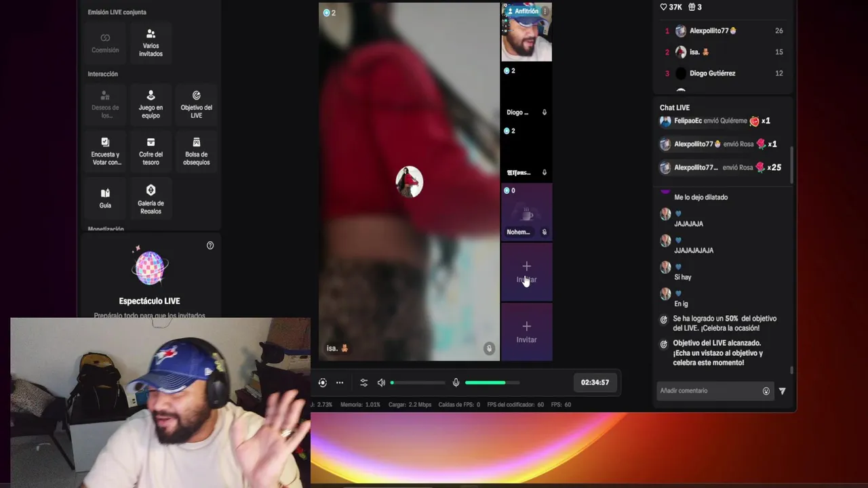Screen dimensions: 868x488
Task: Open the Juego en equipo tool
Action: [x=151, y=104]
